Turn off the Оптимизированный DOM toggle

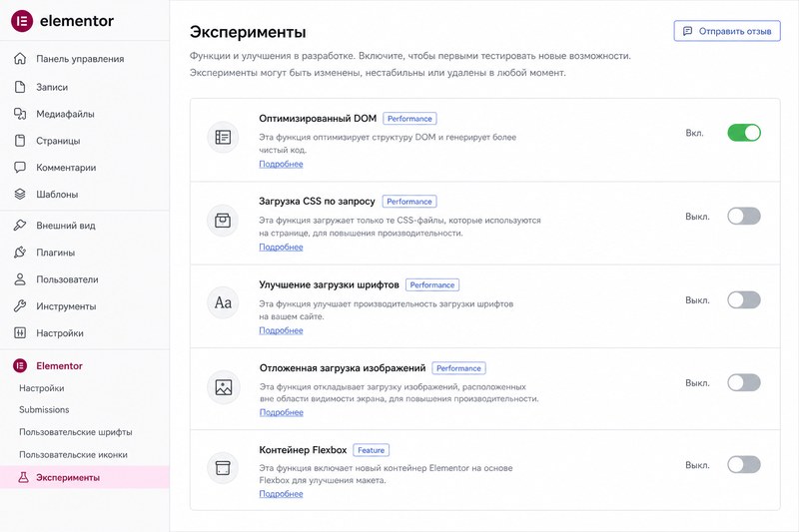tap(744, 133)
